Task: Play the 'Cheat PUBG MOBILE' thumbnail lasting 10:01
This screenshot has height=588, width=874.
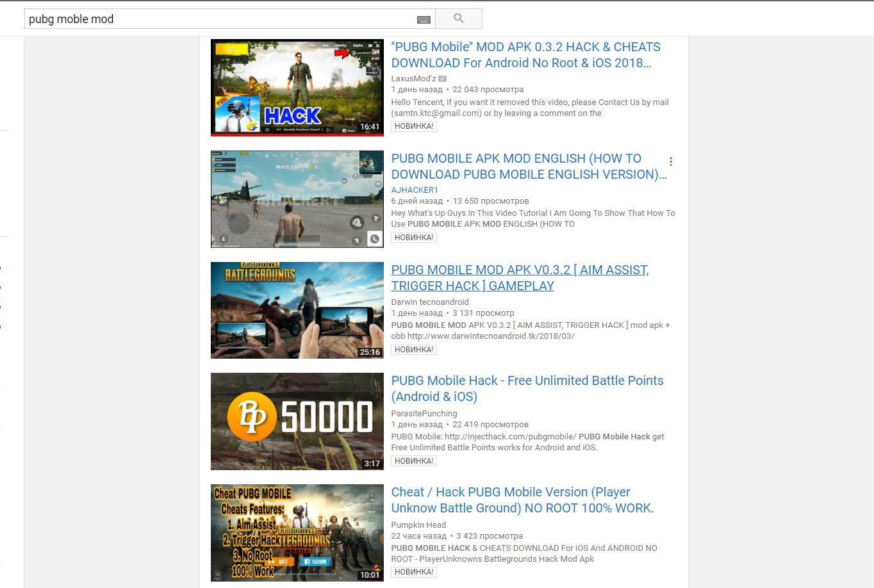Action: tap(297, 533)
